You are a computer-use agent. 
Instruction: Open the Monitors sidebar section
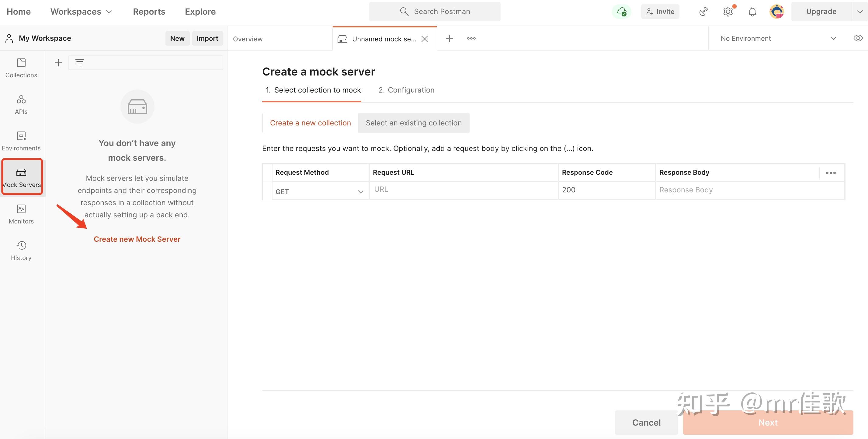[x=21, y=214]
